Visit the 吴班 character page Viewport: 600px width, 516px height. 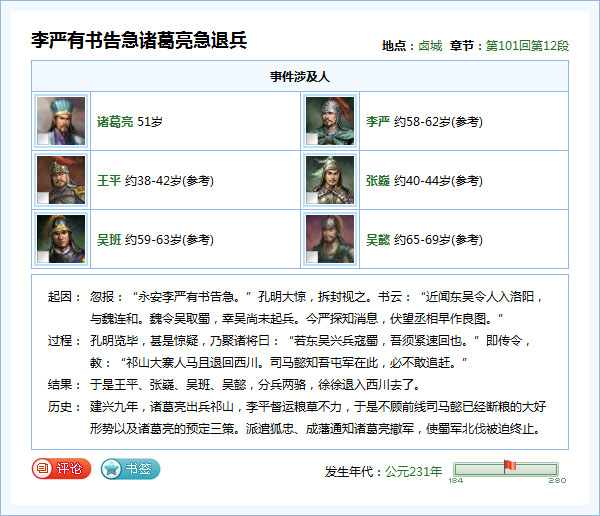point(108,240)
